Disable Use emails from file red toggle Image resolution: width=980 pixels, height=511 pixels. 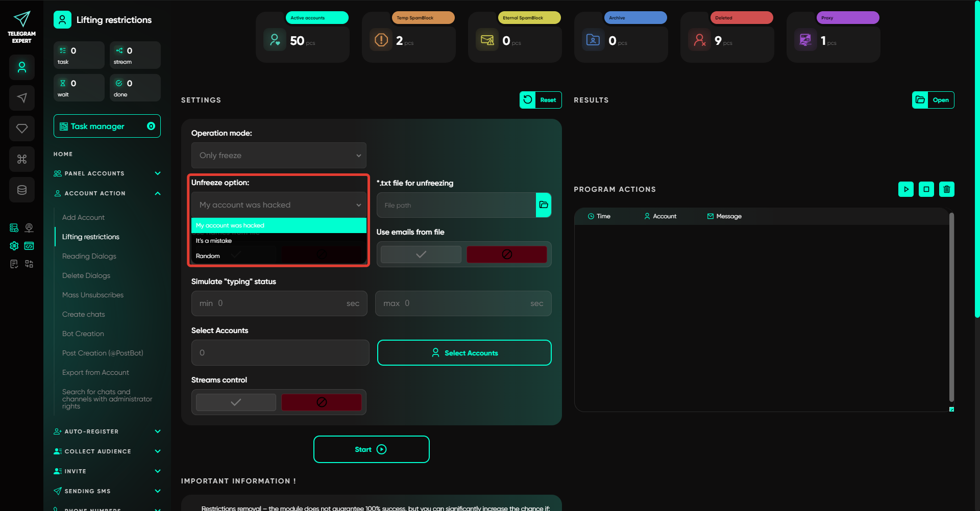(x=507, y=254)
